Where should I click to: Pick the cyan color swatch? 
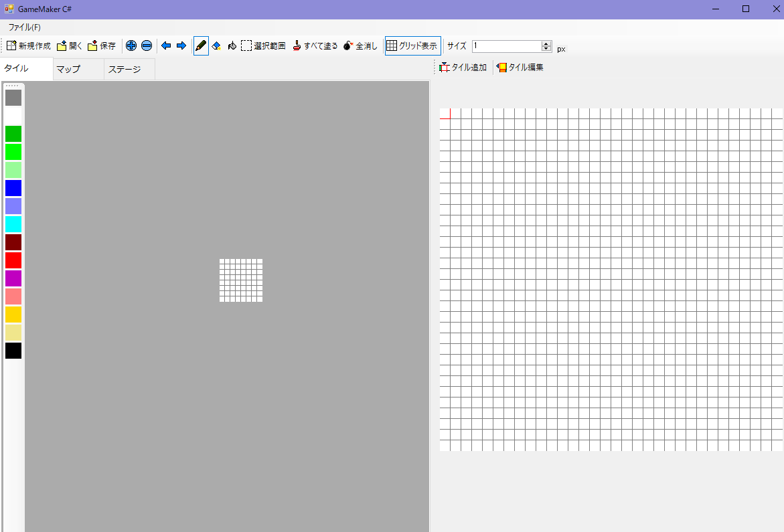click(x=13, y=224)
